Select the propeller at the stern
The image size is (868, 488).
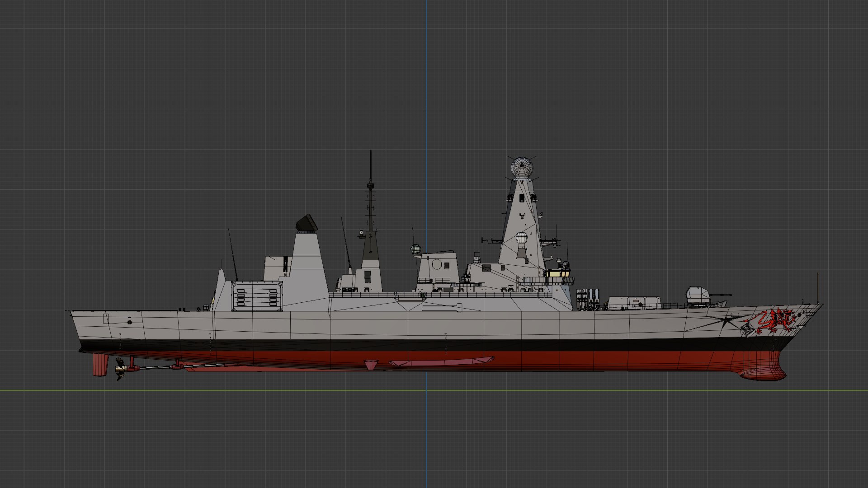(x=120, y=369)
